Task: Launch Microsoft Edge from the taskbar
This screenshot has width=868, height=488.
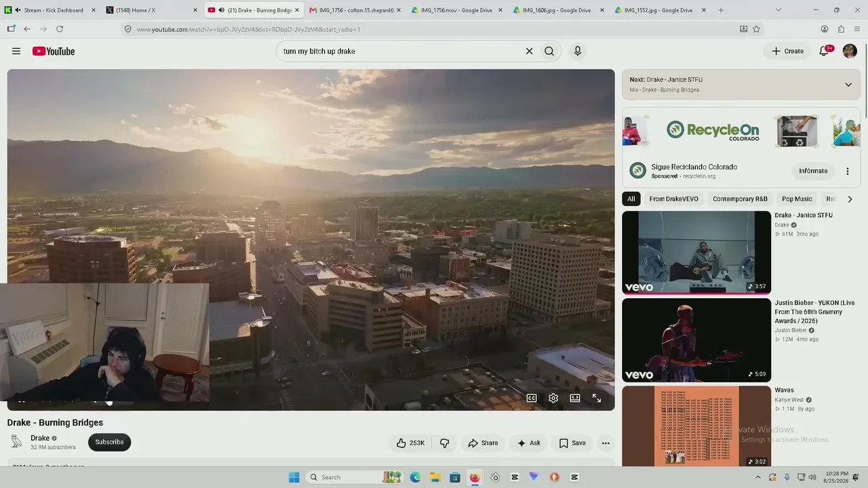Action: [415, 477]
